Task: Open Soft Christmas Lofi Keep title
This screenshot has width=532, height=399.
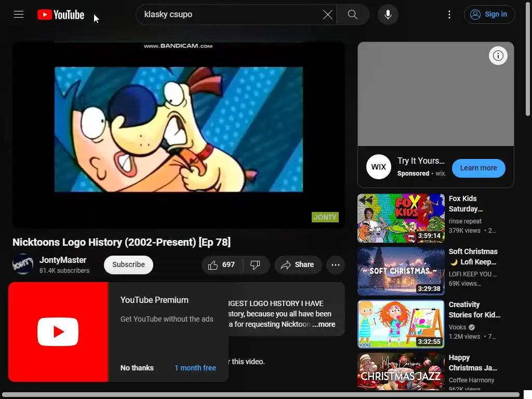Action: pos(473,257)
